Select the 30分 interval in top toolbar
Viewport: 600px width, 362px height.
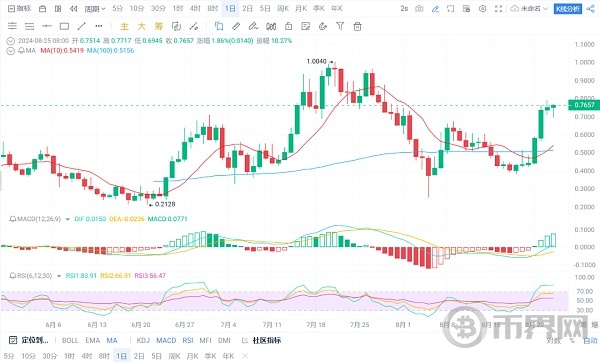pyautogui.click(x=158, y=8)
